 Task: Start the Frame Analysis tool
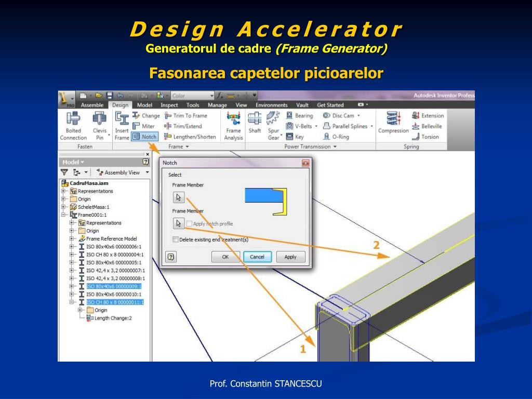233,126
